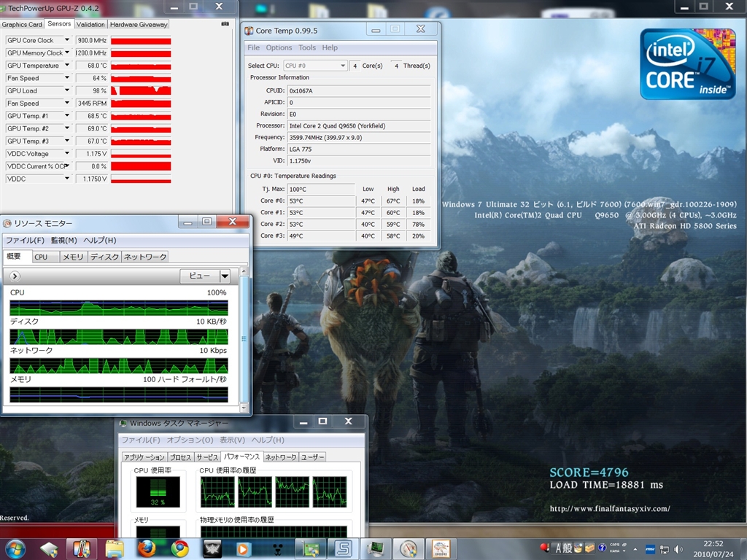747x560 pixels.
Task: Open the Select CPU combo box
Action: coord(315,66)
